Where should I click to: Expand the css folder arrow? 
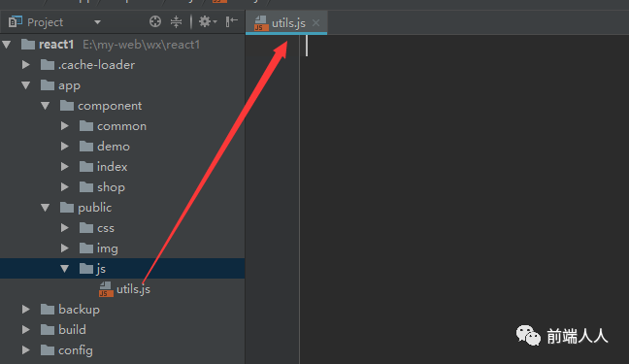pyautogui.click(x=65, y=228)
